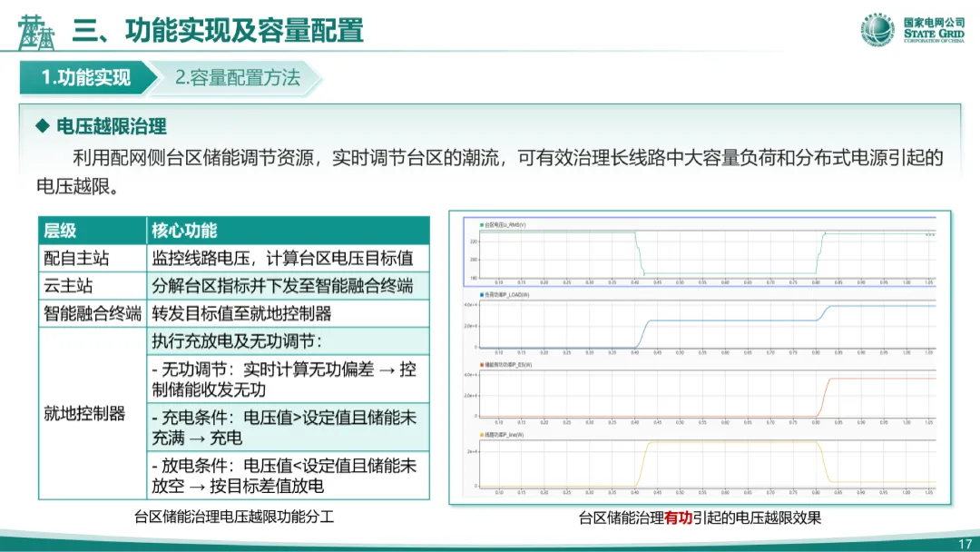Click the 放电条件 description cell
The image size is (980, 552).
point(289,475)
